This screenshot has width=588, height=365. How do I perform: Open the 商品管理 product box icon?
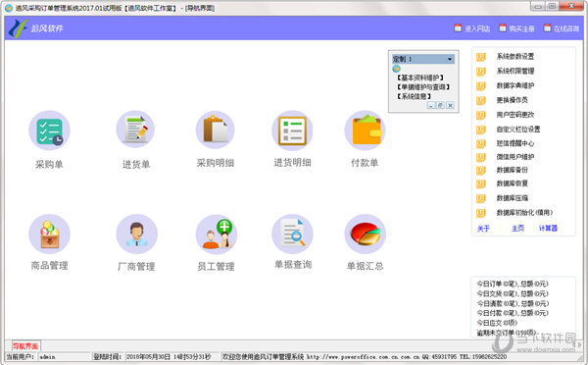coord(50,235)
